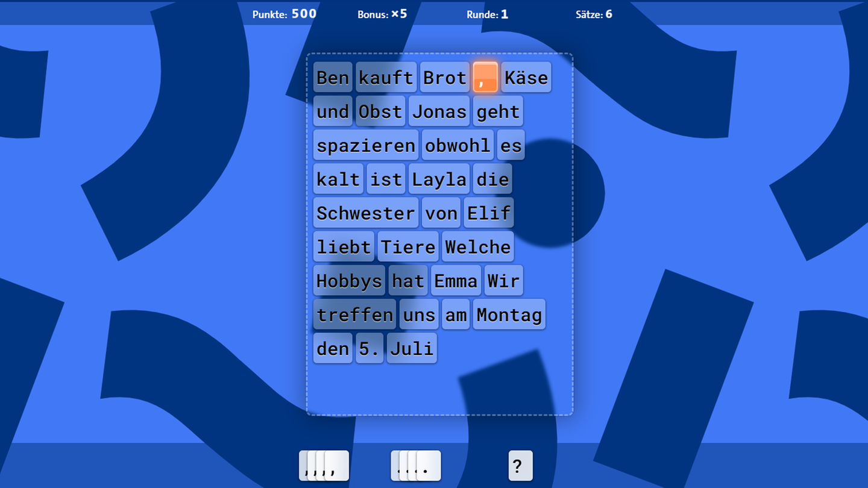Select the 'Welche' word tile
Image resolution: width=868 pixels, height=488 pixels.
[x=477, y=246]
